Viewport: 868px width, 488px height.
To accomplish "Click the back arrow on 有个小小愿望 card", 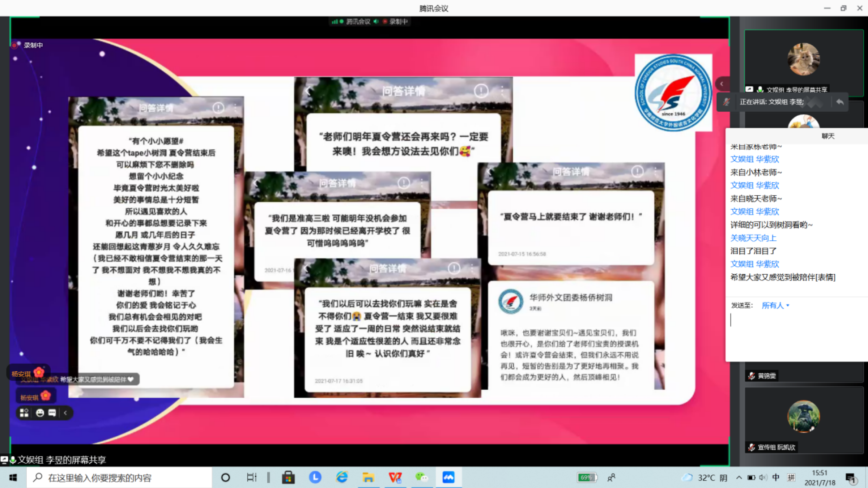I will click(x=80, y=108).
